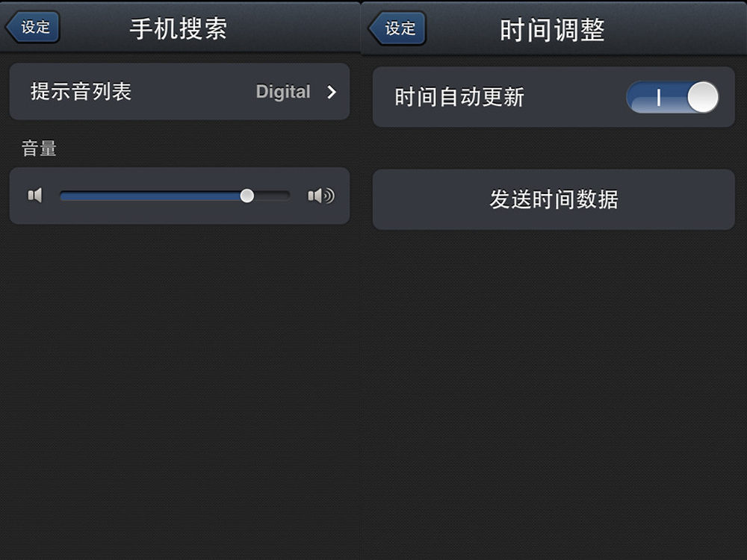
Task: Open the 提示音列表 row
Action: [x=179, y=91]
